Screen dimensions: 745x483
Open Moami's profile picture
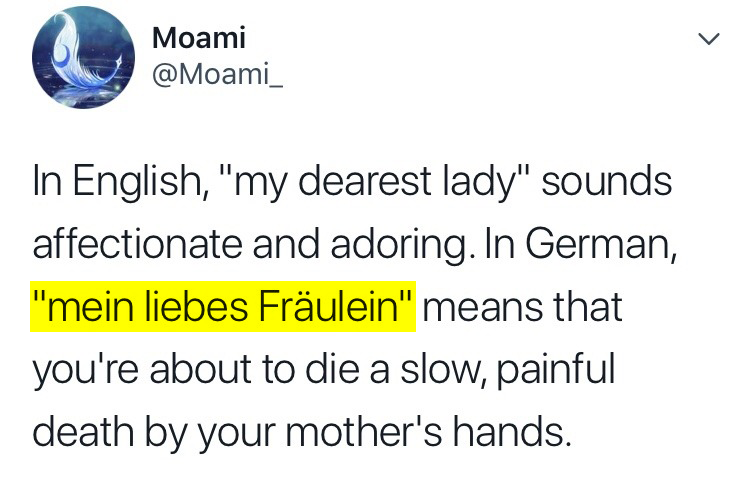coord(83,57)
